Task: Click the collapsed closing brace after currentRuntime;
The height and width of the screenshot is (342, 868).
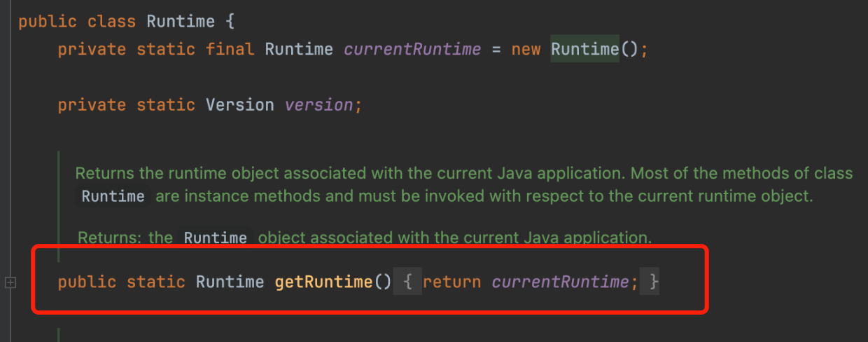Action: pyautogui.click(x=652, y=282)
